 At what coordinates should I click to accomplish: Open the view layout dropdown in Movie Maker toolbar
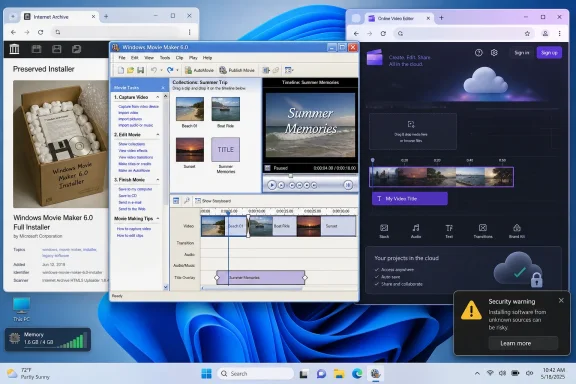(289, 70)
